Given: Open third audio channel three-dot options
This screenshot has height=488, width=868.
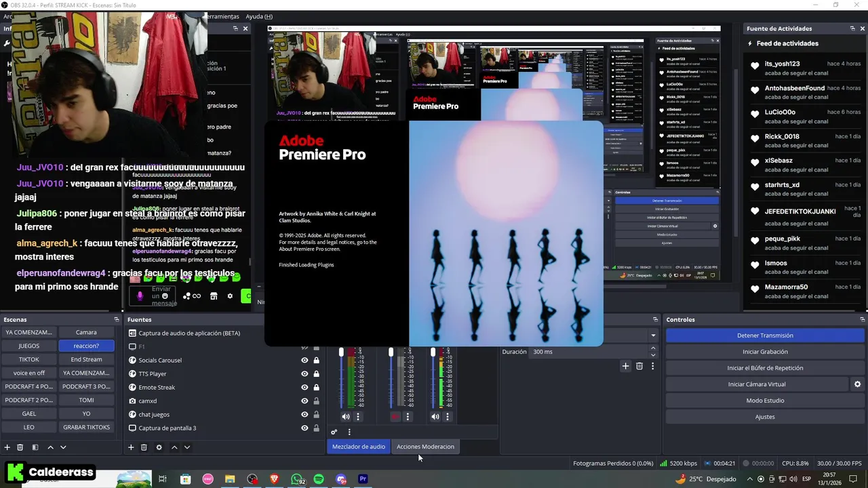Looking at the screenshot, I should [x=448, y=417].
